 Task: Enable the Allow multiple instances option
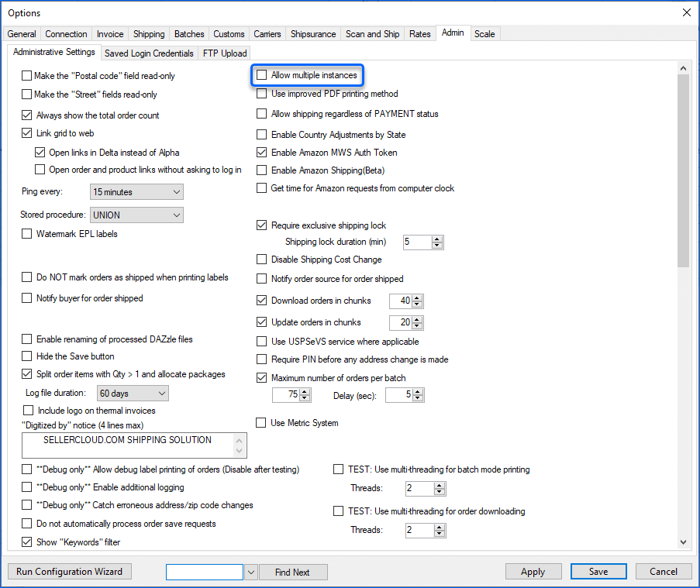261,75
